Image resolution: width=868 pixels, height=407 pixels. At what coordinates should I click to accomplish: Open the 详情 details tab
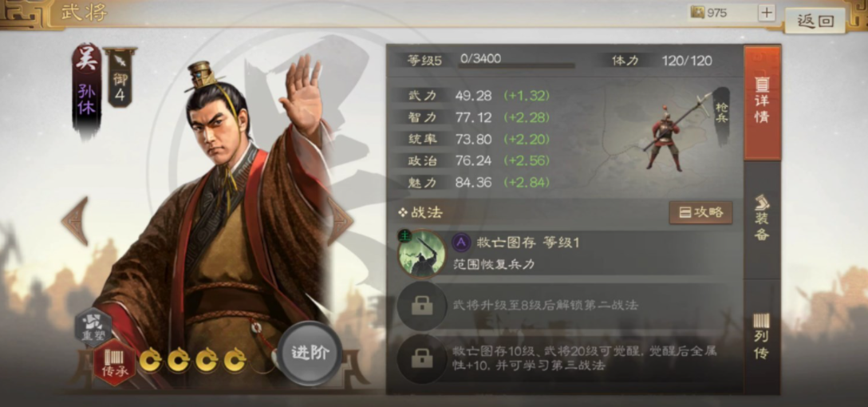(762, 103)
